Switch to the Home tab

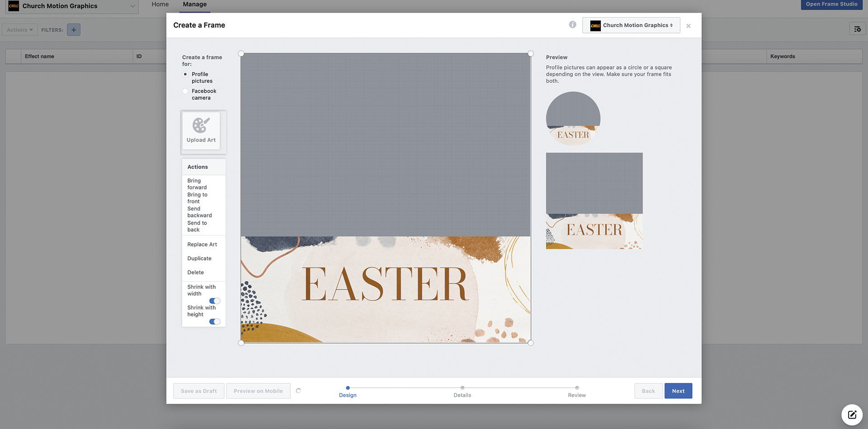pos(160,5)
